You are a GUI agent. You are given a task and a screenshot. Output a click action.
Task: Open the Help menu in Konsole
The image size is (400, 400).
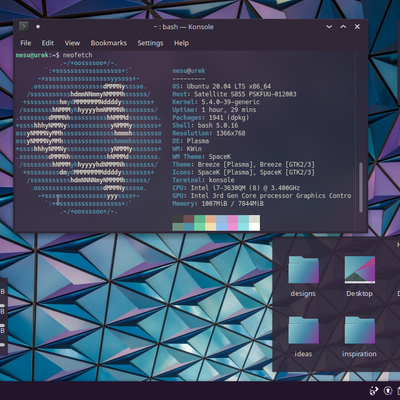pos(181,43)
